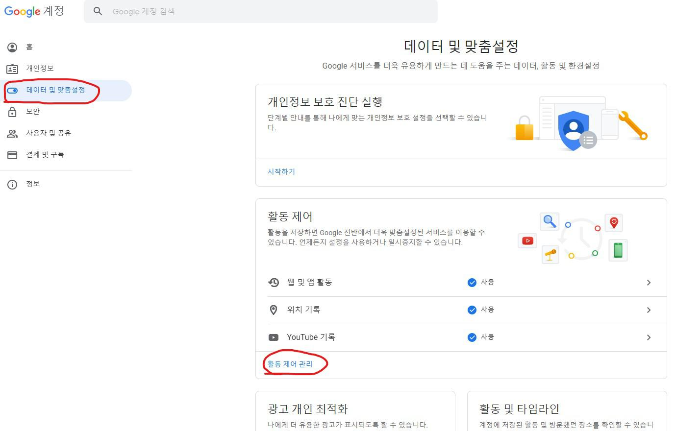The image size is (700, 431).
Task: Open 사용자 및 공유 sidebar item
Action: [66, 133]
